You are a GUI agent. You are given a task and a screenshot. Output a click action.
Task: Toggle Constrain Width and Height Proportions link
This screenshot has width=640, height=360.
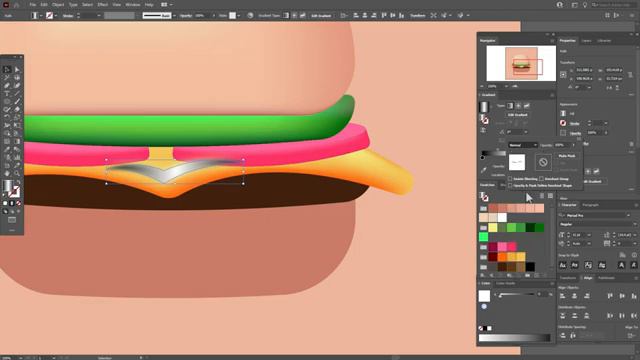click(631, 75)
